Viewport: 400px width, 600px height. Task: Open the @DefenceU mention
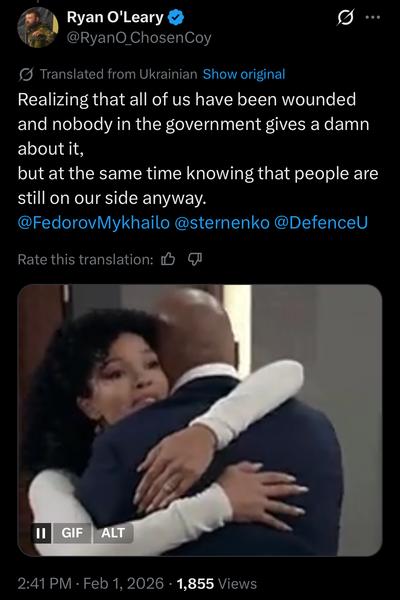coord(321,223)
